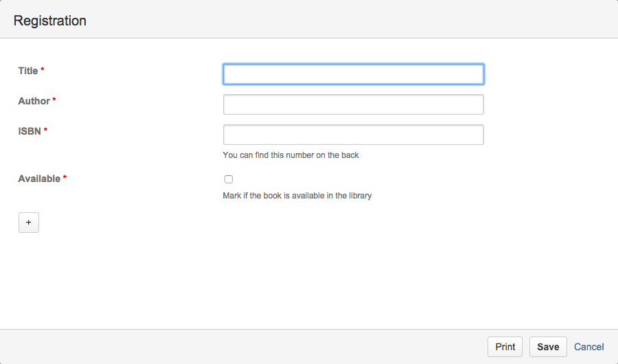Click the 'Mark if the book is available' hint
The width and height of the screenshot is (618, 364).
(x=297, y=196)
